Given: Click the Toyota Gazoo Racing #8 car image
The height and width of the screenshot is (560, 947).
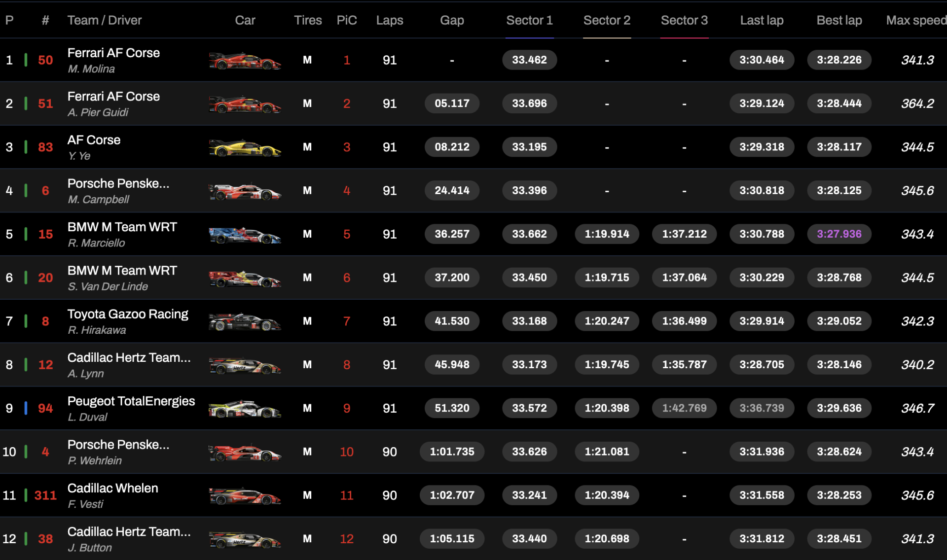Looking at the screenshot, I should (245, 322).
